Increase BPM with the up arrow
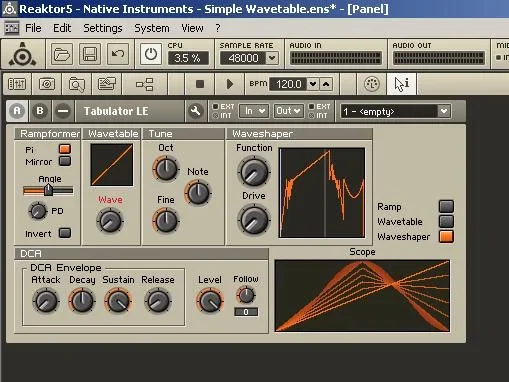Image resolution: width=509 pixels, height=382 pixels. click(326, 84)
